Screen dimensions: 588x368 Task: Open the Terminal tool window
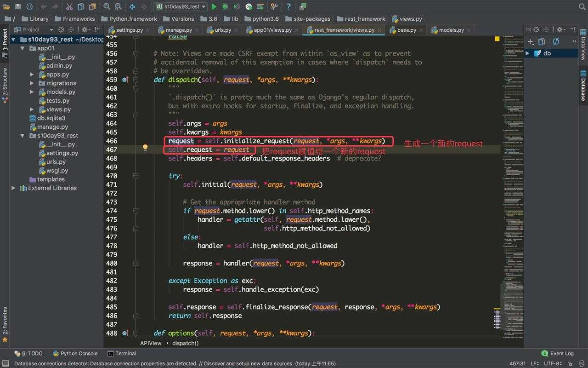(122, 353)
